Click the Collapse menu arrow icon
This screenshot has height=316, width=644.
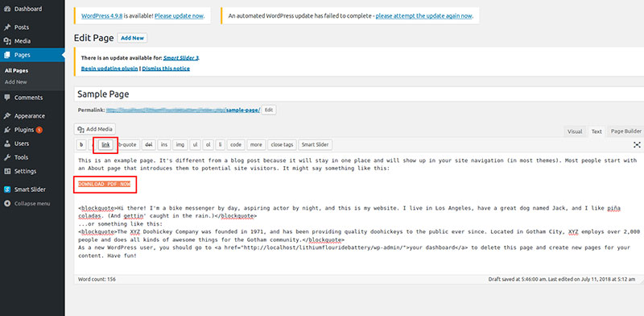tap(7, 203)
